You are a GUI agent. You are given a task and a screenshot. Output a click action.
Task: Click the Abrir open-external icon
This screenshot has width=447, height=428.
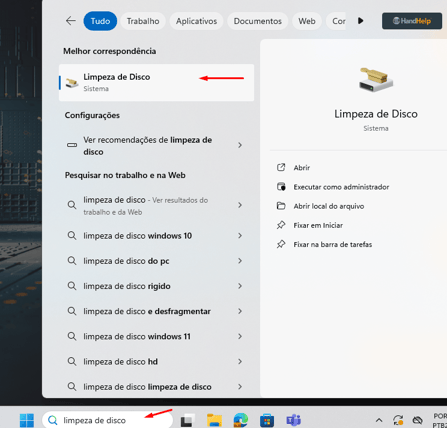coord(281,167)
